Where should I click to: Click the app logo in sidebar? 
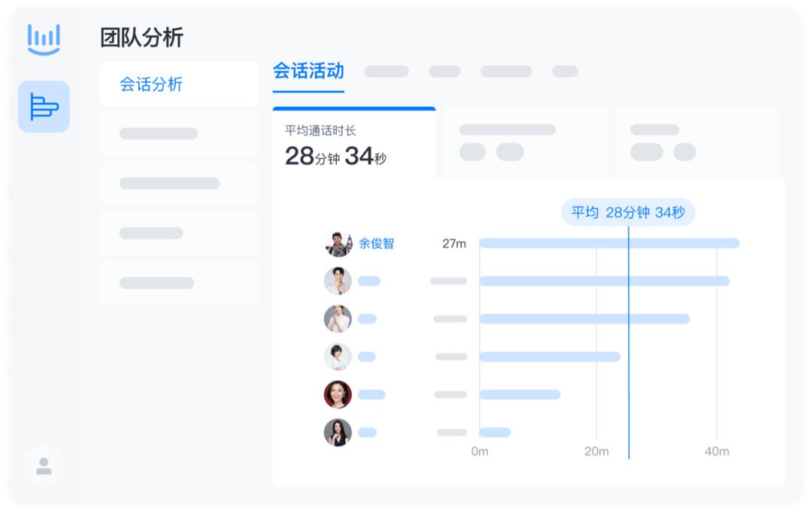[x=44, y=39]
